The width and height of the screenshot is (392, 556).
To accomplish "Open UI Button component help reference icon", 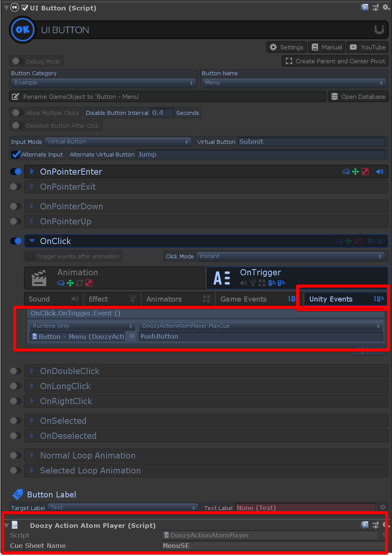I will (365, 8).
